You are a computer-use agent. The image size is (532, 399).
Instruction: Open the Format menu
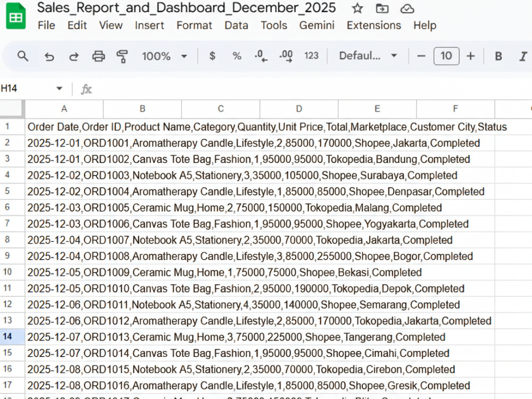(x=194, y=25)
